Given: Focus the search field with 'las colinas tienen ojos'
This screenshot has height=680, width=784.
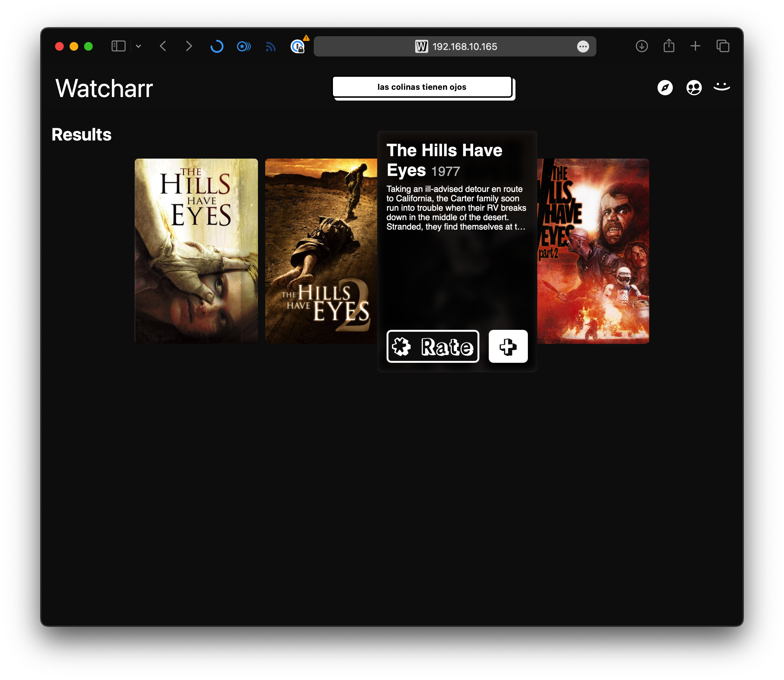Looking at the screenshot, I should tap(422, 87).
